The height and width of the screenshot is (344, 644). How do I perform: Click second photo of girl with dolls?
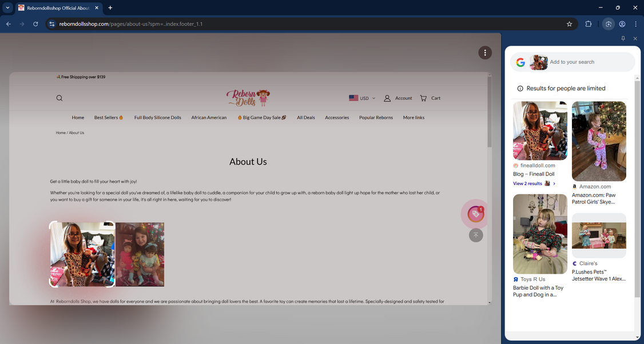click(140, 254)
